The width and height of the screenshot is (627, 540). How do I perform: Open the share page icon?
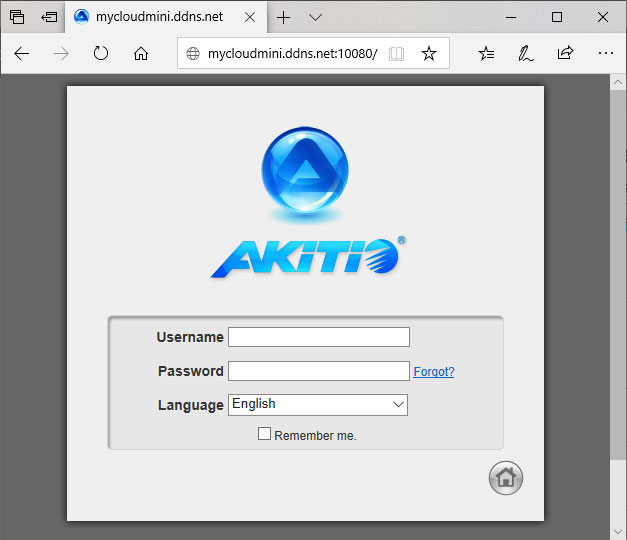pyautogui.click(x=565, y=54)
